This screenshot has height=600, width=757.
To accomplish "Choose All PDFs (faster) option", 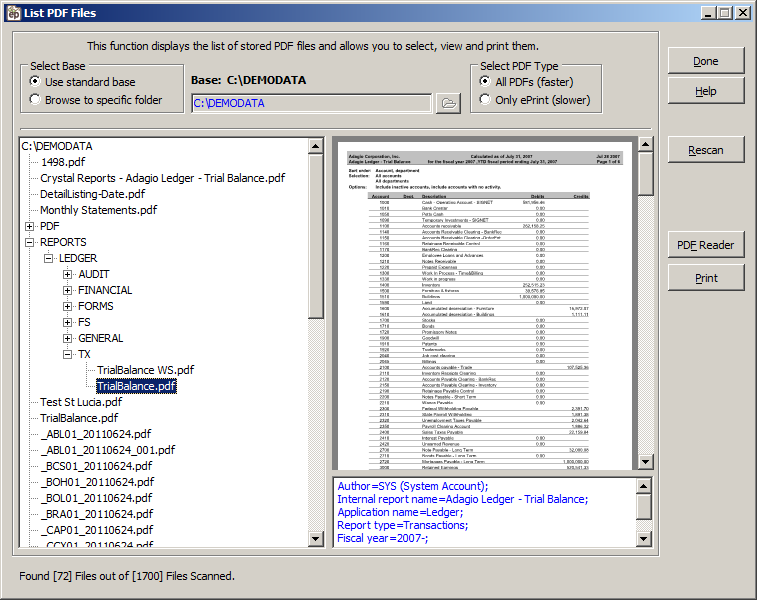I will pos(485,81).
